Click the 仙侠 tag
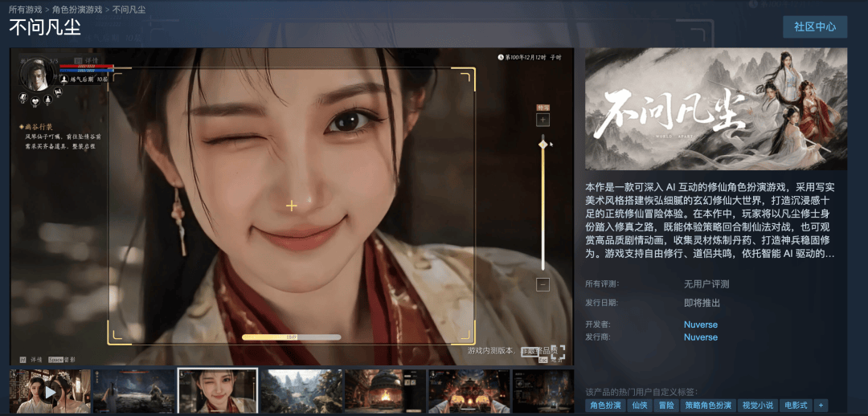The height and width of the screenshot is (416, 868). coord(640,406)
